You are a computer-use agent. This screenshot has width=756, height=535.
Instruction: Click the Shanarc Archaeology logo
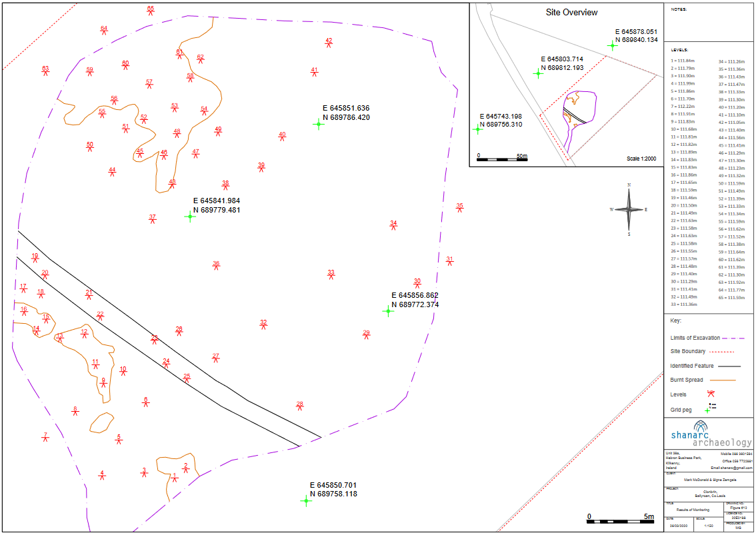point(709,435)
